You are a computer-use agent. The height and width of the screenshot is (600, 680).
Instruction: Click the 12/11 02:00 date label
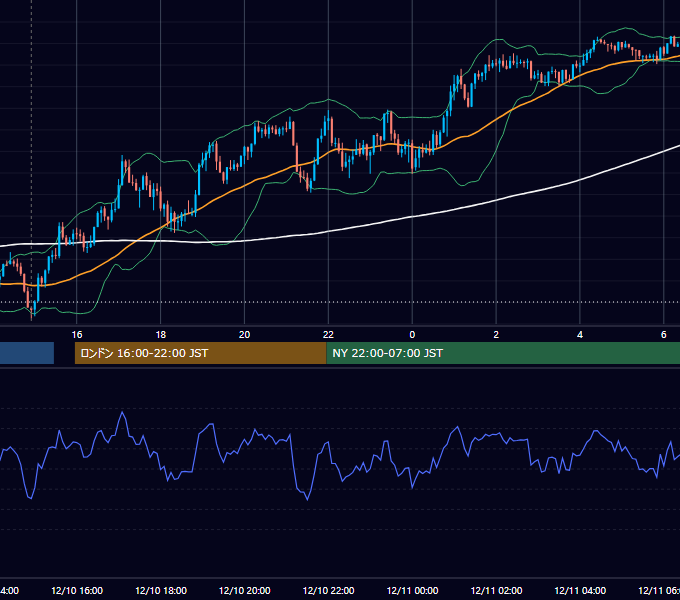click(x=496, y=590)
